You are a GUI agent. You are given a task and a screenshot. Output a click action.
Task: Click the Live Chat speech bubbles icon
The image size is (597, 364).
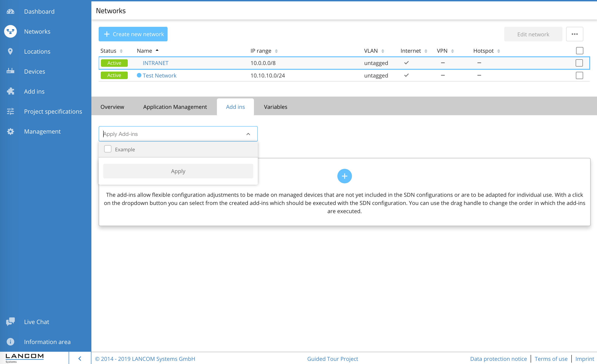click(10, 322)
